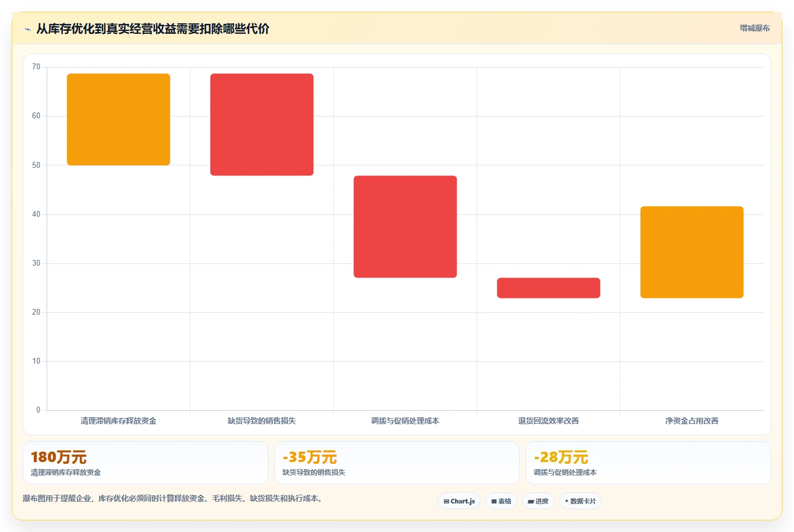Click the red 调拨与促销处理成本 bar
This screenshot has width=794, height=532.
405,227
